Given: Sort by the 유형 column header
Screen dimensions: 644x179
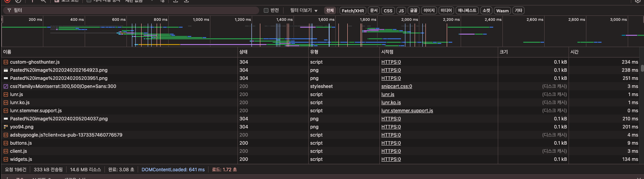Looking at the screenshot, I should coord(344,52).
